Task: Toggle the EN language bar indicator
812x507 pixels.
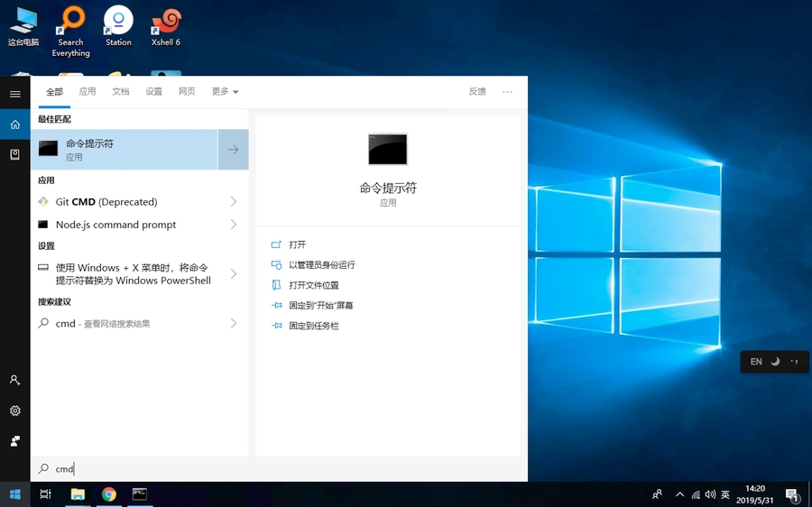Action: point(756,362)
